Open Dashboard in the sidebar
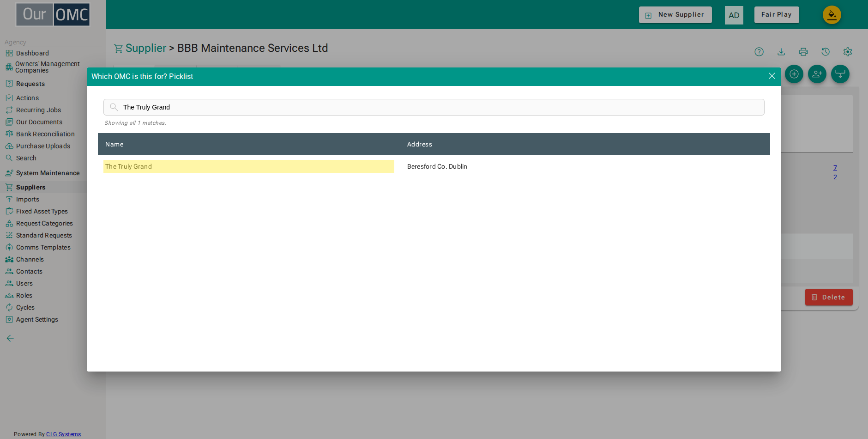 coord(32,53)
